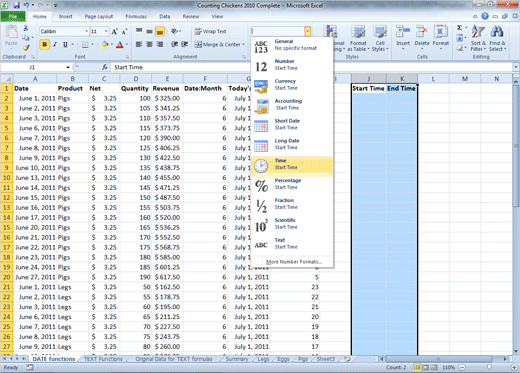
Task: Choose Number format option
Action: 292,65
